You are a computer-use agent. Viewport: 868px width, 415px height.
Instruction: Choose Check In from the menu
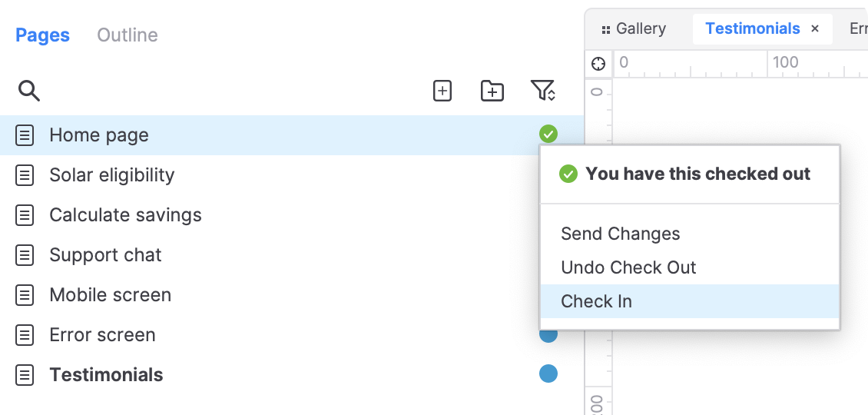[597, 301]
